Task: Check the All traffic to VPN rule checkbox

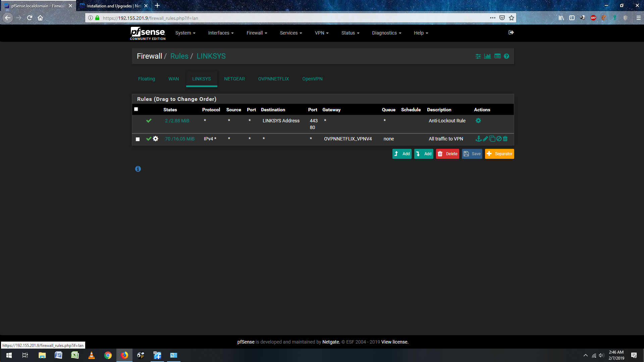Action: coord(138,139)
